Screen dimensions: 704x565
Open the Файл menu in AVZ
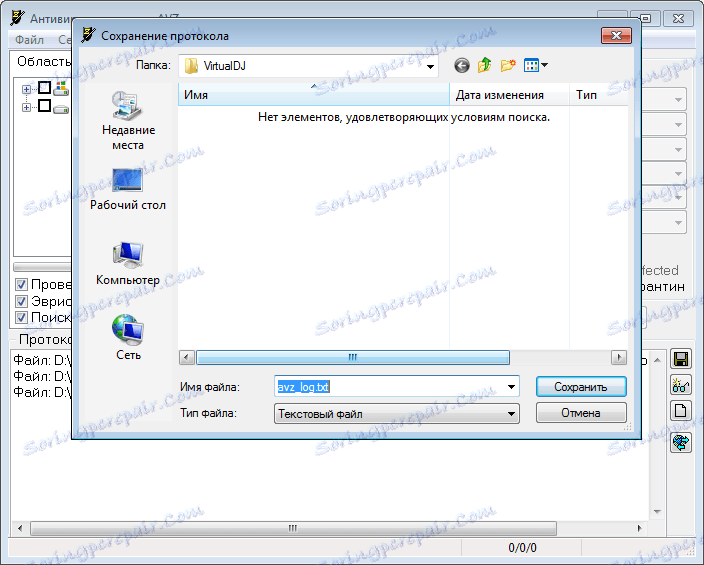[29, 40]
